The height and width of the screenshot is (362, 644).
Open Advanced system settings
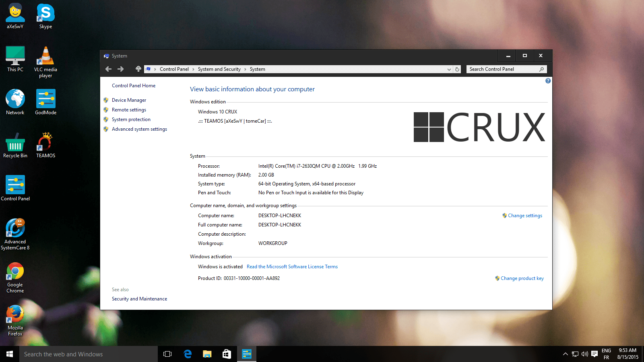139,129
